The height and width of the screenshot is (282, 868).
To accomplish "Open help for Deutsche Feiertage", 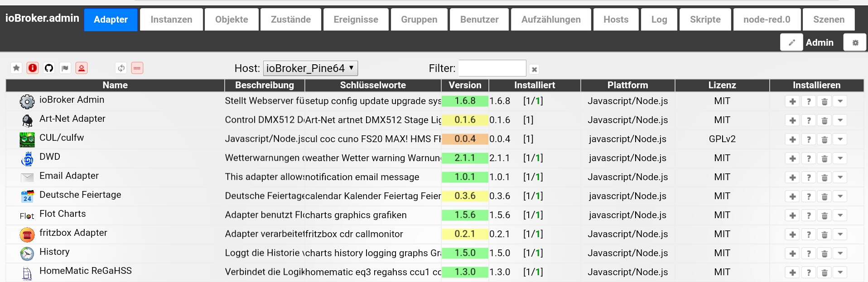I will coord(809,196).
